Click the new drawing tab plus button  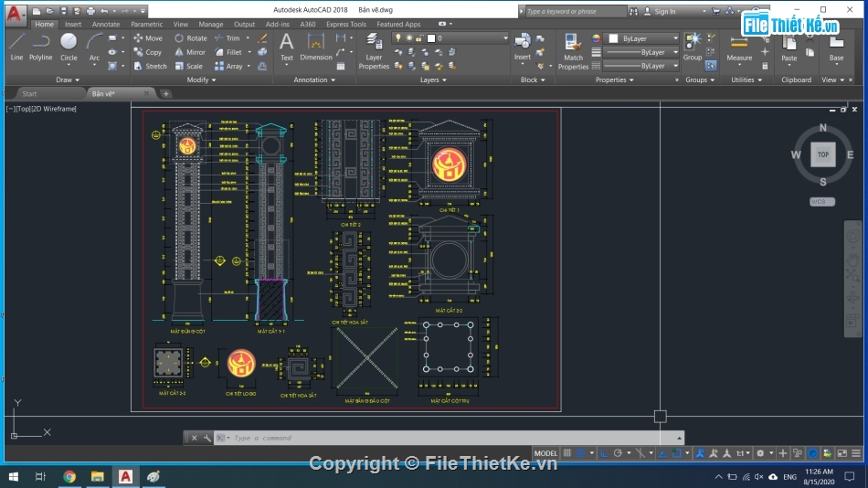pyautogui.click(x=165, y=93)
